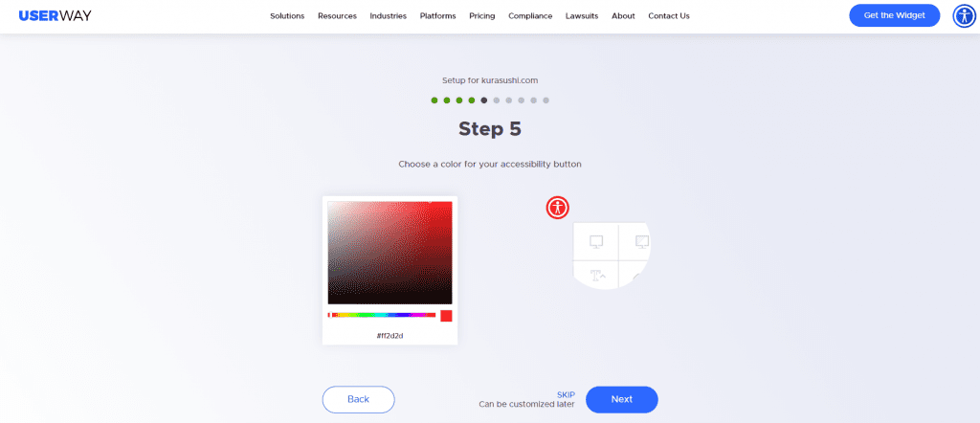Viewport: 980px width, 423px height.
Task: Open the About menu item
Action: 623,16
